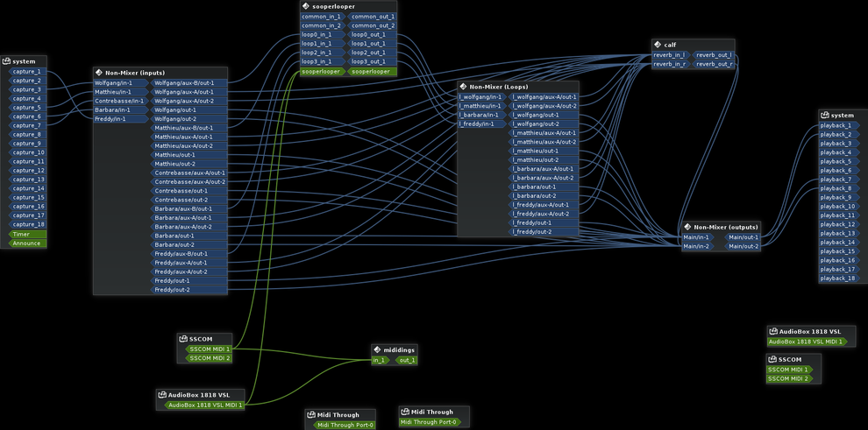Click the Non-Mixer (outputs) node icon
The image size is (868, 430).
coord(687,227)
